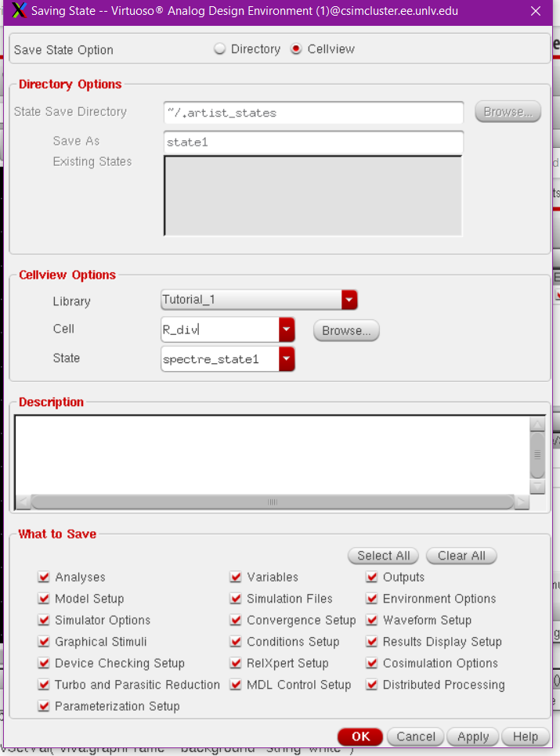This screenshot has height=756, width=560.
Task: Close the Saving State dialog window
Action: (x=536, y=11)
